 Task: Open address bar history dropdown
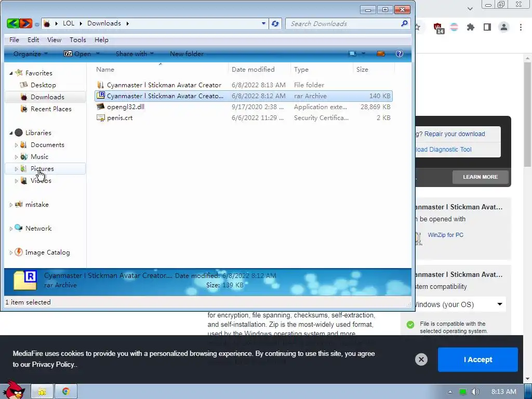pyautogui.click(x=263, y=23)
